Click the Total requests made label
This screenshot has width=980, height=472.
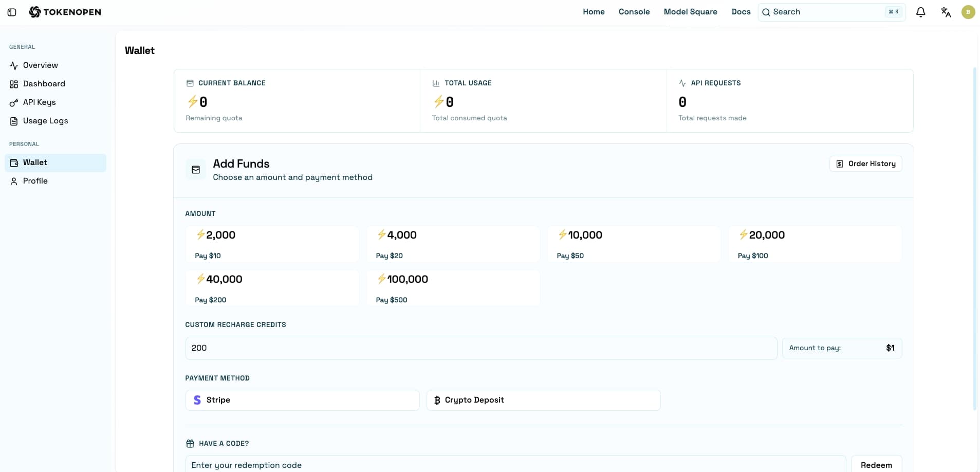tap(712, 118)
